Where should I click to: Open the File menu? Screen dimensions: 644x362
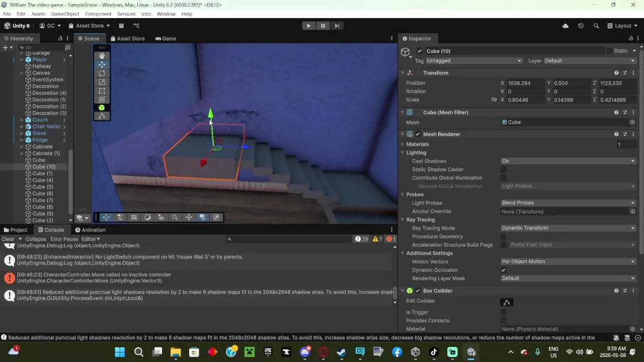coord(7,14)
